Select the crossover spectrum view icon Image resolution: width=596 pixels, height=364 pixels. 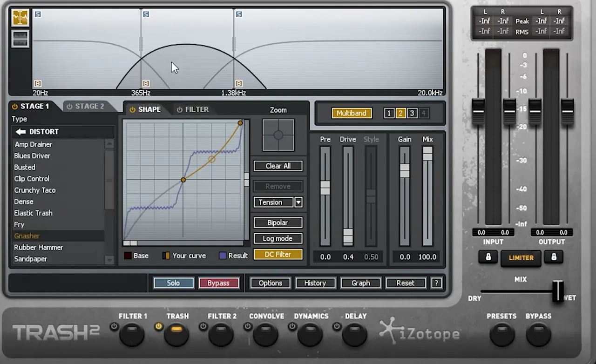tap(20, 18)
